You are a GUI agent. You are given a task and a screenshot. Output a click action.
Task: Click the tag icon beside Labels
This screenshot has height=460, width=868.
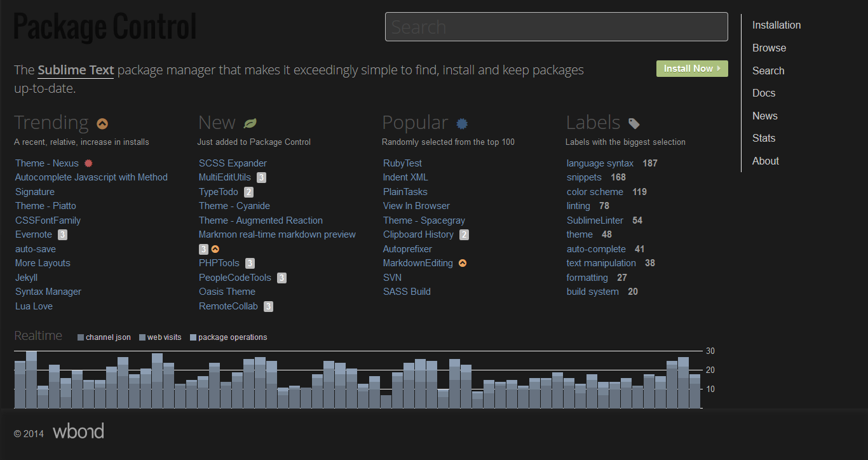coord(634,123)
